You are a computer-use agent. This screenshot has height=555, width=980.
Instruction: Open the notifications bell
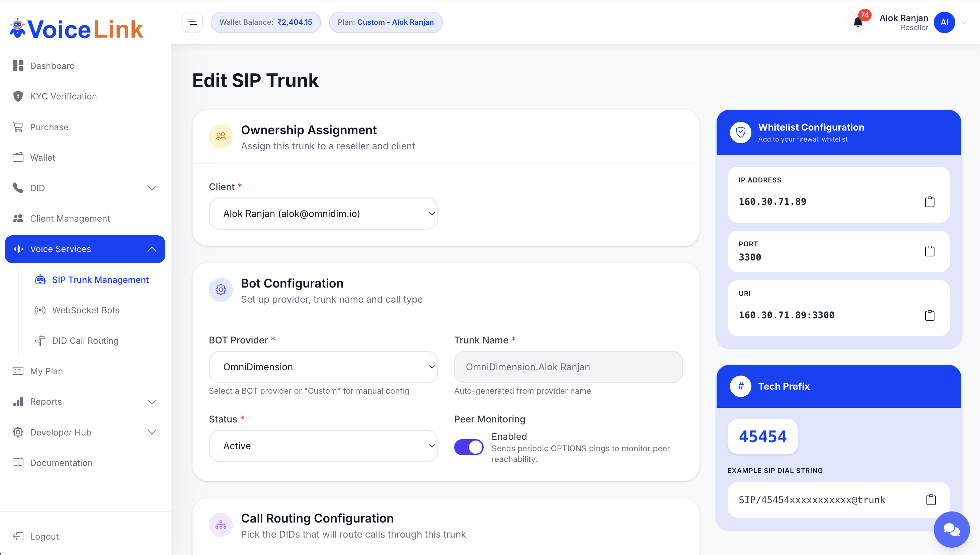coord(858,22)
